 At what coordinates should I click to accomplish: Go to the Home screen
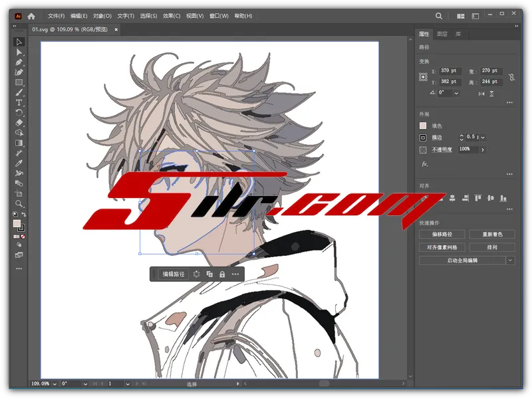pyautogui.click(x=31, y=16)
